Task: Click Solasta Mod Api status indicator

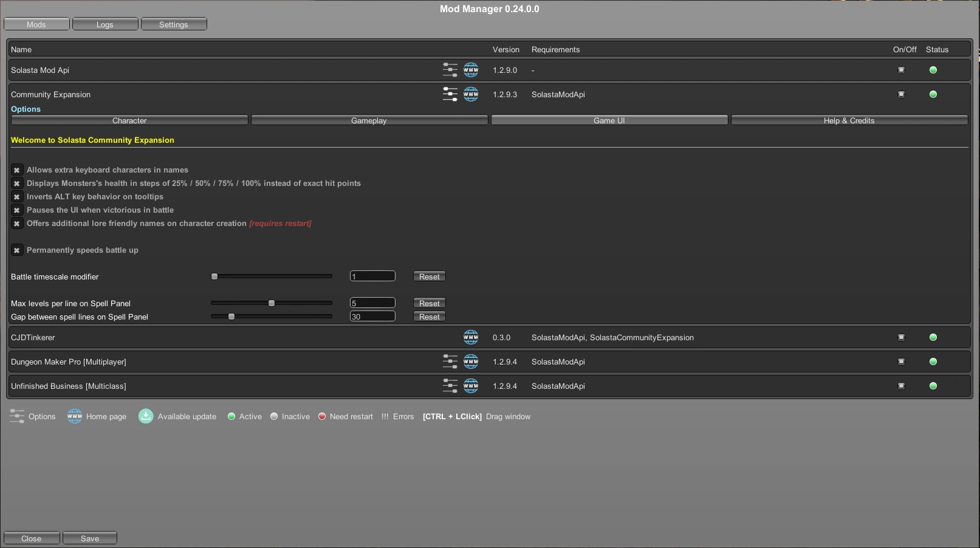Action: (x=933, y=70)
